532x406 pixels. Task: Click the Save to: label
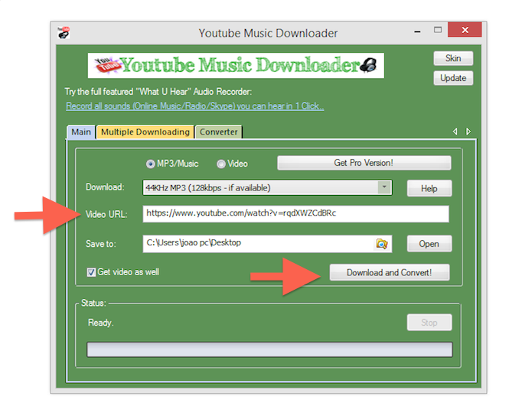coord(100,244)
